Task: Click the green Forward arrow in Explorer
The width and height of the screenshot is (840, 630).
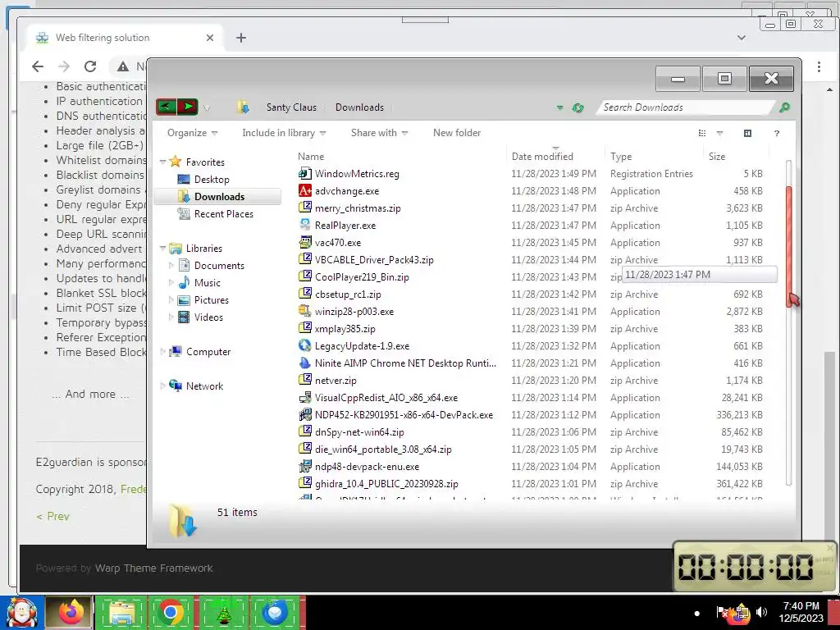Action: point(188,107)
